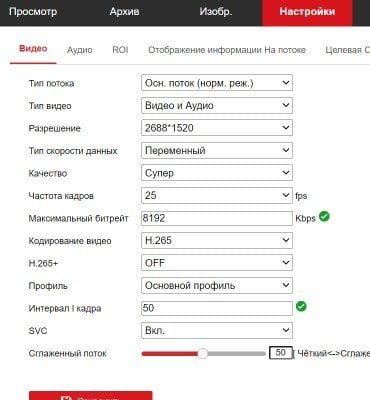The image size is (370, 400).
Task: Open the Аудио sub-tab
Action: 80,50
